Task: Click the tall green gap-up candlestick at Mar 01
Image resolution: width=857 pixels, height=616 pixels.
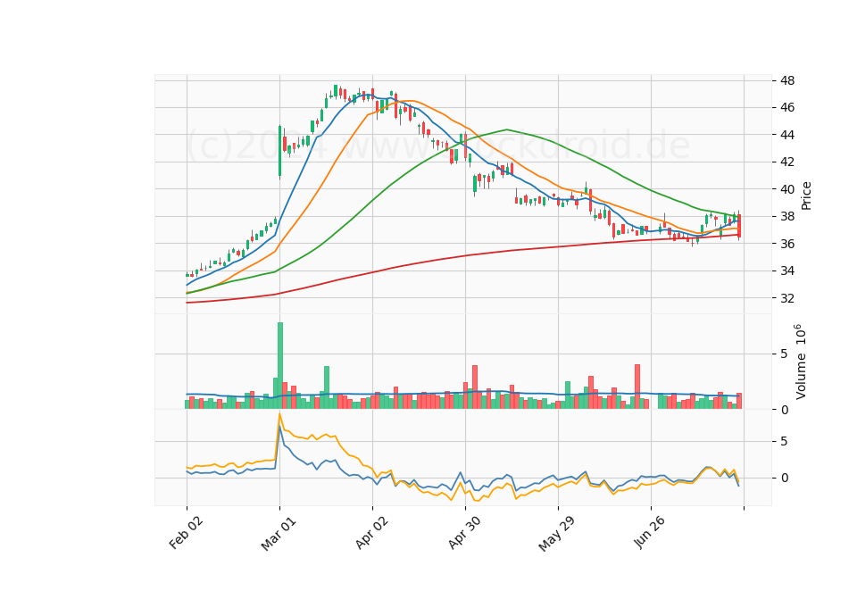Action: (x=279, y=150)
